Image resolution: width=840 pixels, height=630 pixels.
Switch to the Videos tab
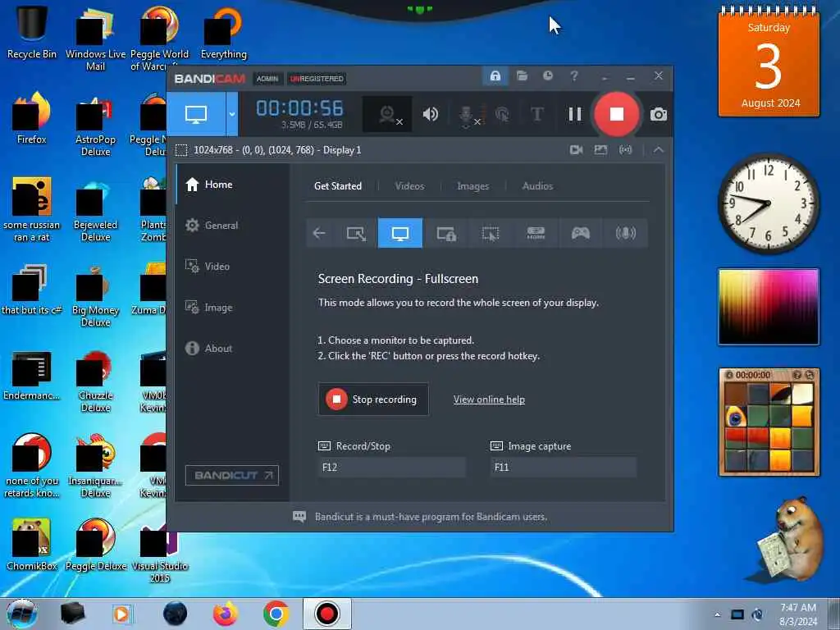pos(409,186)
